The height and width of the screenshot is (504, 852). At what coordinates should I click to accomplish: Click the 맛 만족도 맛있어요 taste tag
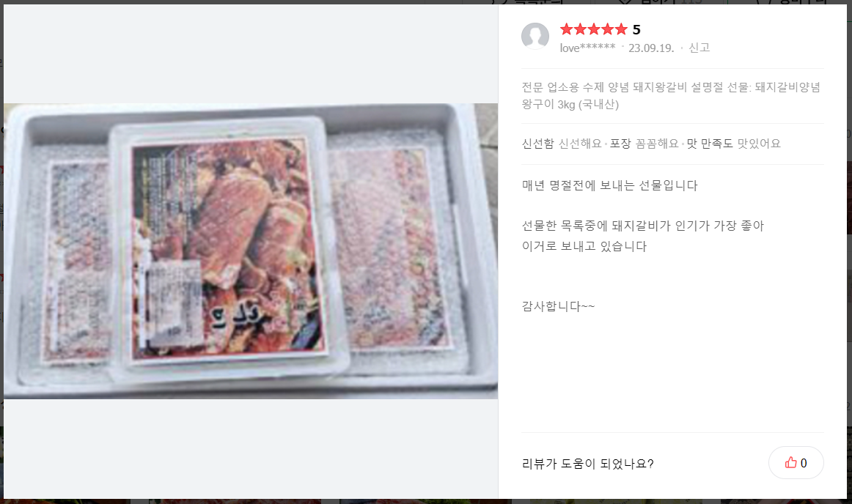[733, 144]
